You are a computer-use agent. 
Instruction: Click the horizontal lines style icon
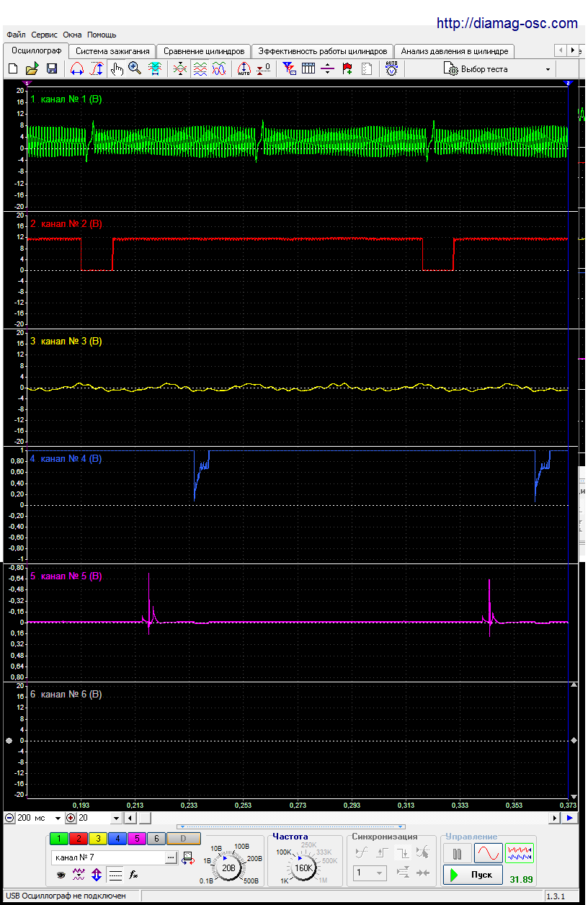tap(115, 875)
